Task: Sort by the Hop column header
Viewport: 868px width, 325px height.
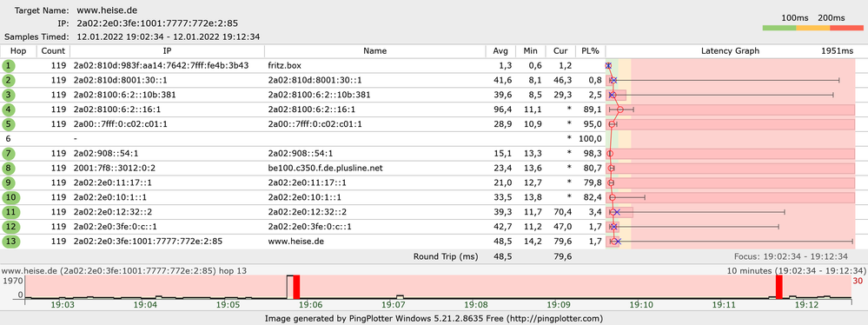Action: click(18, 51)
